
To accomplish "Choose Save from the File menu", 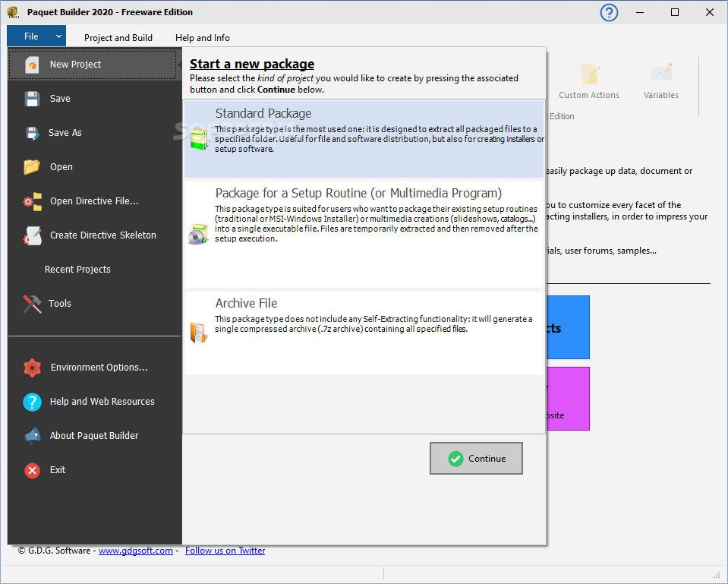I will point(95,99).
